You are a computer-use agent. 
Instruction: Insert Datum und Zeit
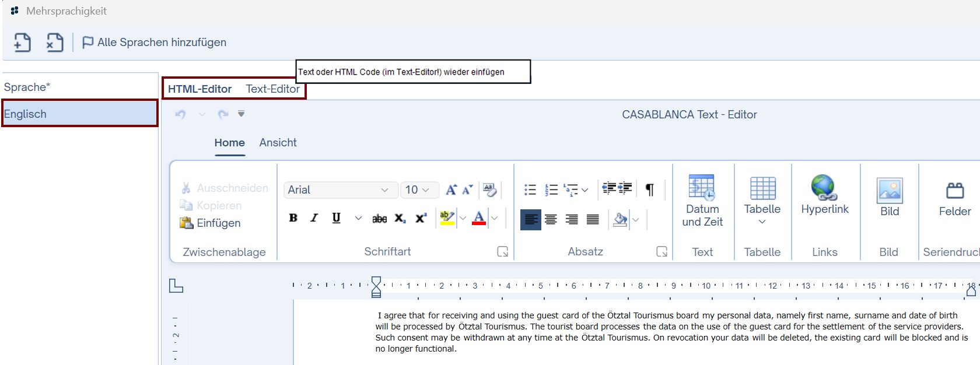[x=702, y=201]
